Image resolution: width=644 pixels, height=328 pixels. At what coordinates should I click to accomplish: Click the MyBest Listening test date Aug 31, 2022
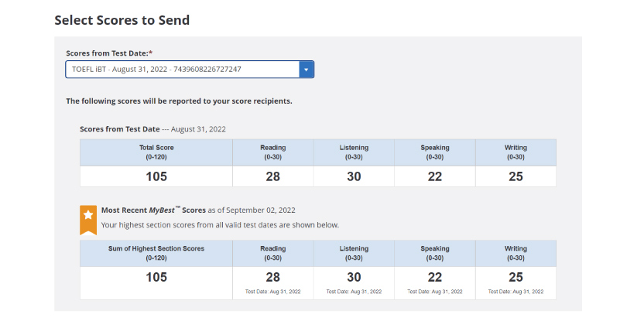click(354, 292)
